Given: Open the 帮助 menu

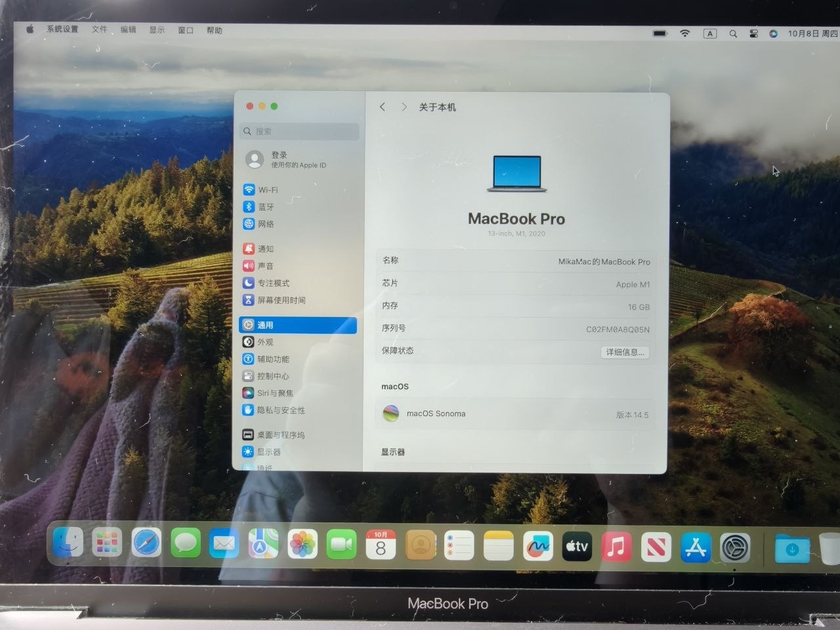Looking at the screenshot, I should [215, 30].
